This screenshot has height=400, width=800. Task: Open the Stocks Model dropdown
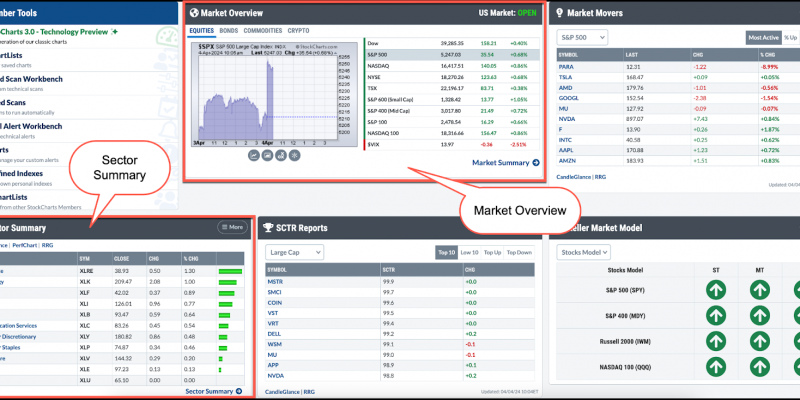click(x=583, y=252)
